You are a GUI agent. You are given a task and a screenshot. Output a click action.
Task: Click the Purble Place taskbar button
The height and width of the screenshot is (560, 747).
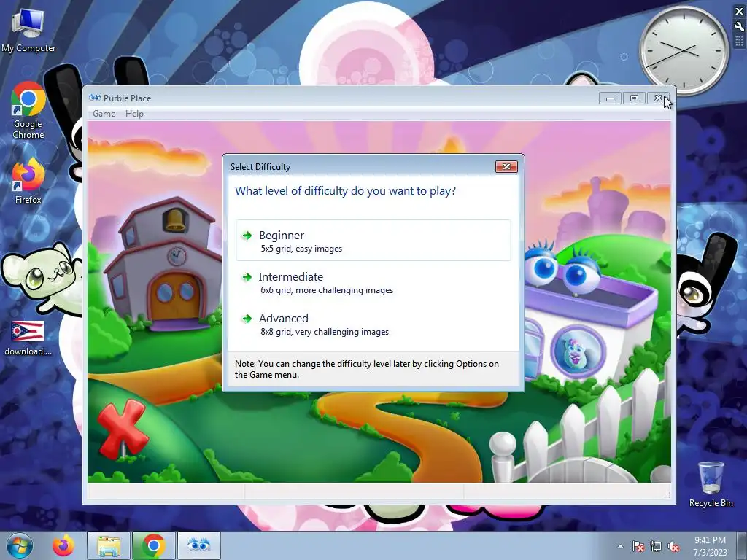pyautogui.click(x=199, y=545)
